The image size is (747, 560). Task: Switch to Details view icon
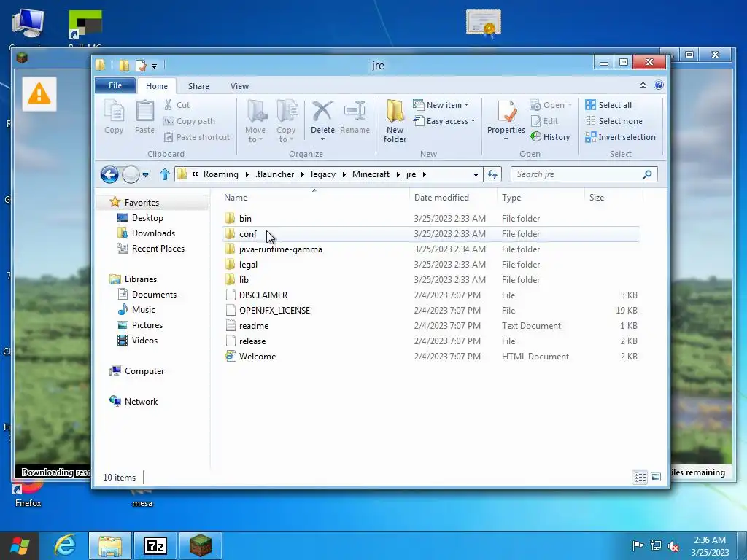pos(640,477)
